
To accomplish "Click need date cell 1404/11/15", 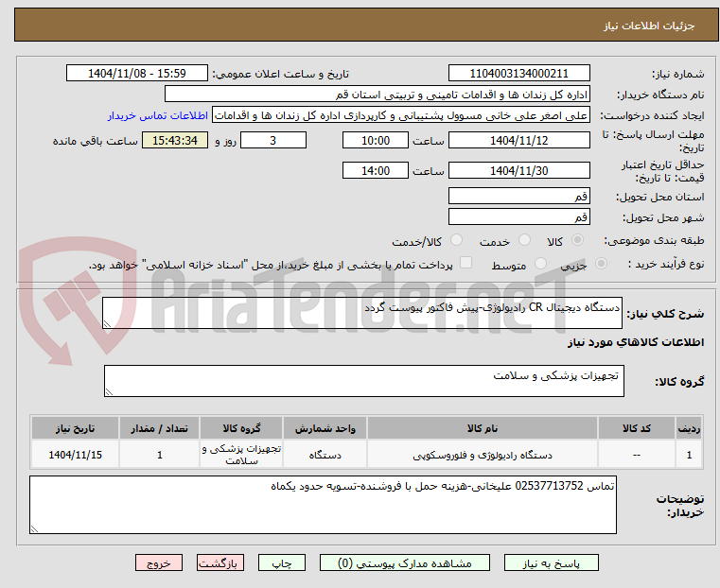I will click(76, 455).
